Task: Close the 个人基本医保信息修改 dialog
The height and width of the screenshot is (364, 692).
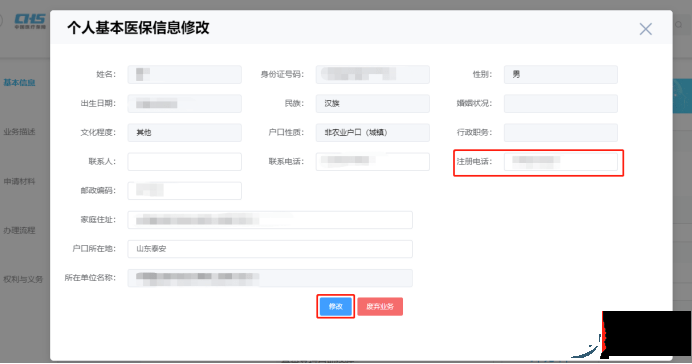Action: point(645,29)
